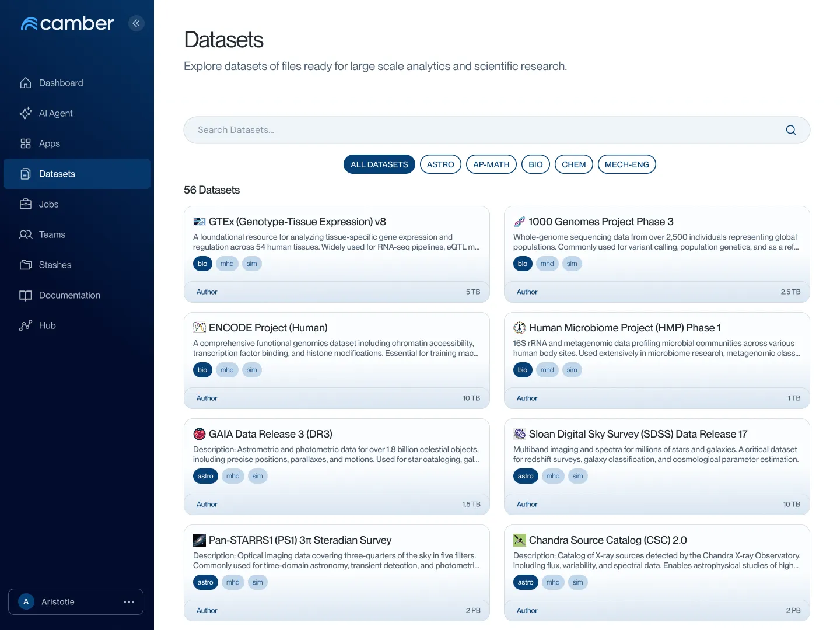Click the Aristotle username

click(x=58, y=601)
